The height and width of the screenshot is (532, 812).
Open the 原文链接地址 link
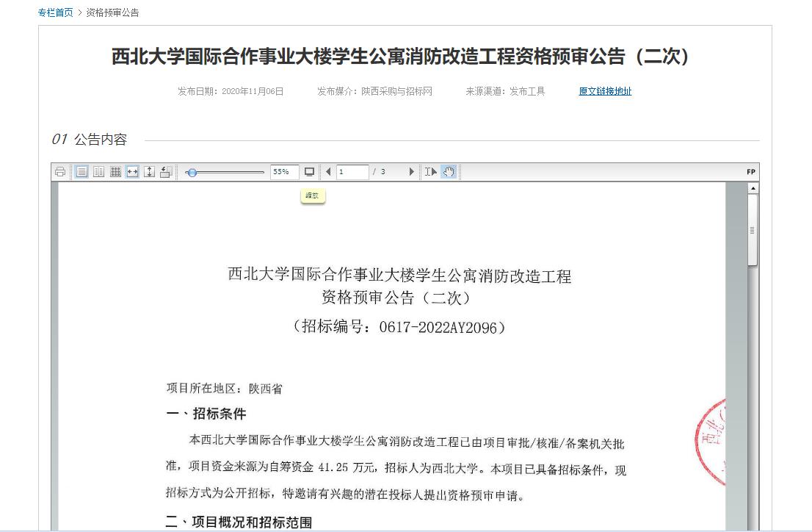pyautogui.click(x=605, y=91)
